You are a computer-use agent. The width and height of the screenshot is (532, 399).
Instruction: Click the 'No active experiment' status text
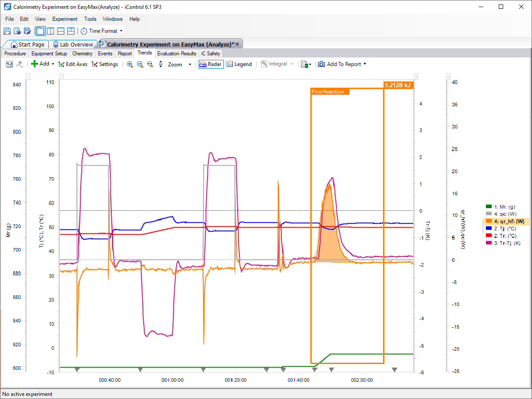[27, 394]
